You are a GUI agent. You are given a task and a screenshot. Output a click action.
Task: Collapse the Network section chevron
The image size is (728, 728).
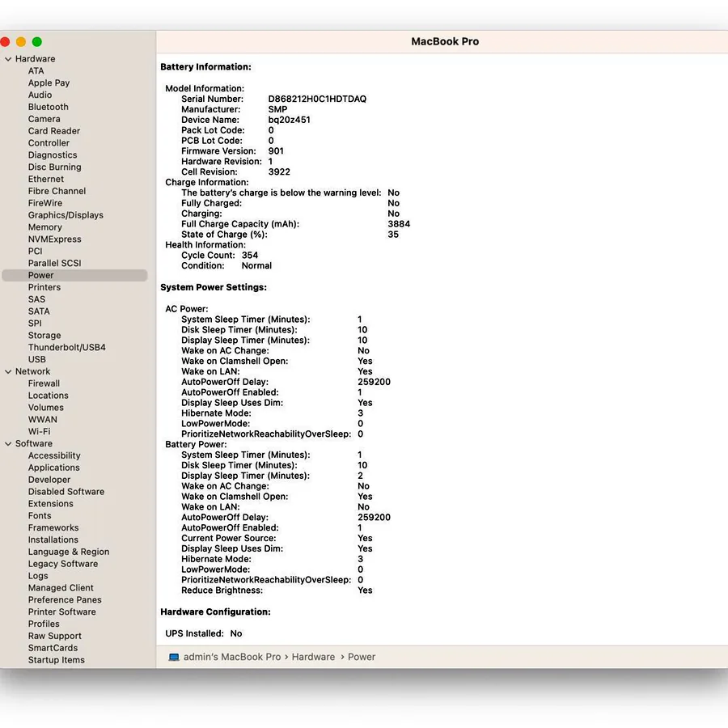tap(8, 371)
